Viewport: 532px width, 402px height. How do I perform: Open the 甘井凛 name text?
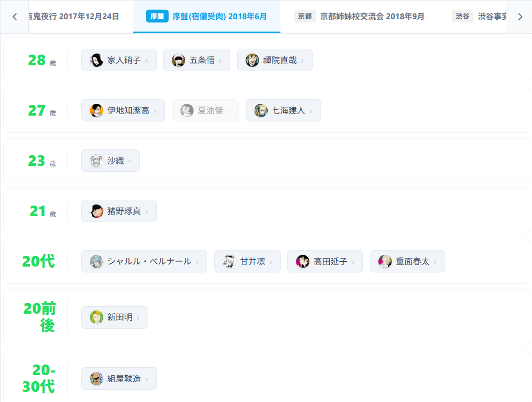[x=253, y=261]
